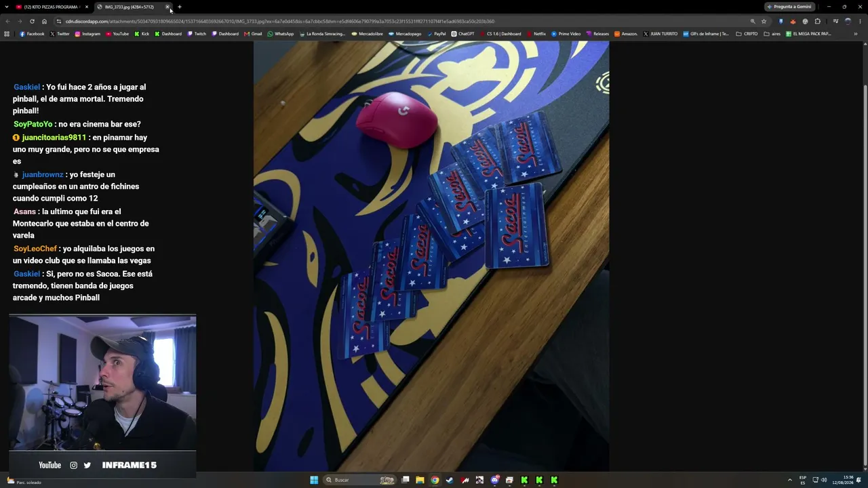
Task: Open the Chrome three-dot menu
Action: click(x=859, y=21)
